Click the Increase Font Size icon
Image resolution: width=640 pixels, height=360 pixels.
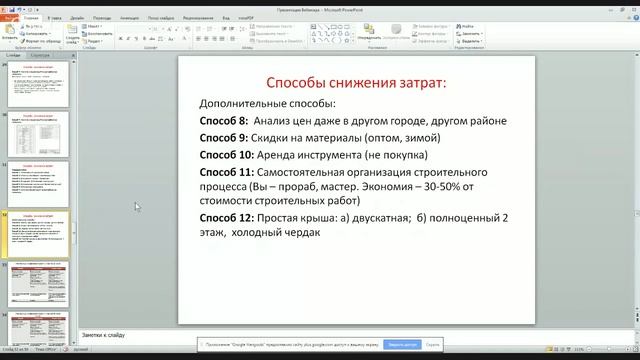tap(169, 29)
